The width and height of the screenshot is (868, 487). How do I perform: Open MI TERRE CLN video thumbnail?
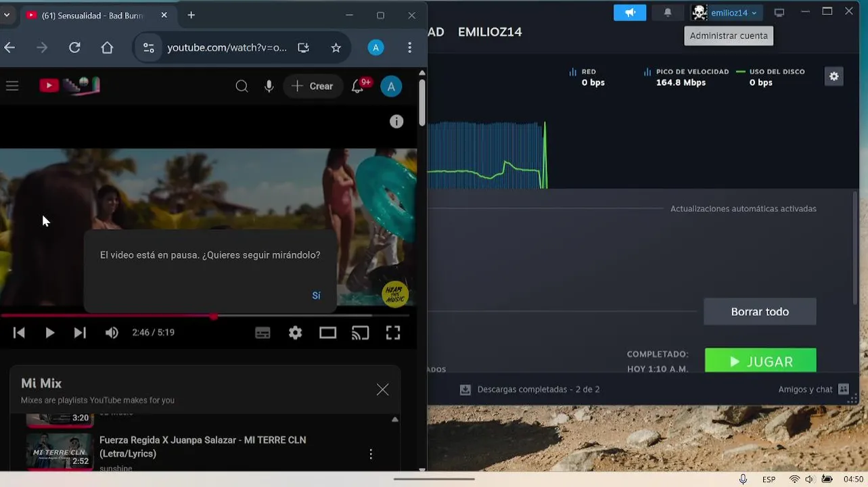click(60, 450)
